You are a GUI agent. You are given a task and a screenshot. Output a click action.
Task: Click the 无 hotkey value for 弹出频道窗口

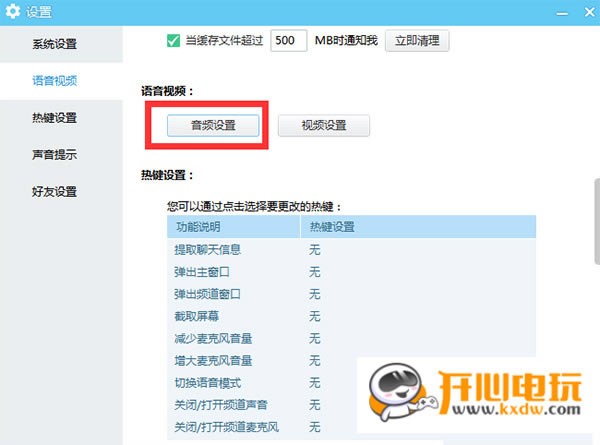315,294
